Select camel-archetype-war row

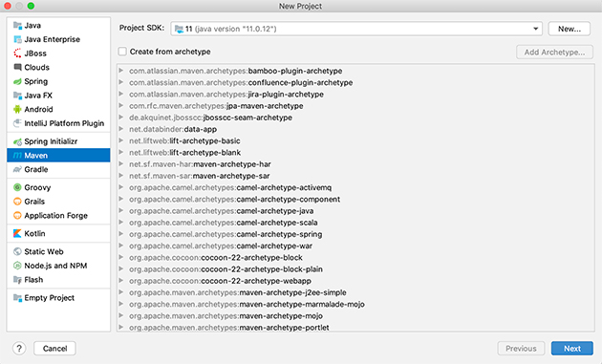pos(355,246)
